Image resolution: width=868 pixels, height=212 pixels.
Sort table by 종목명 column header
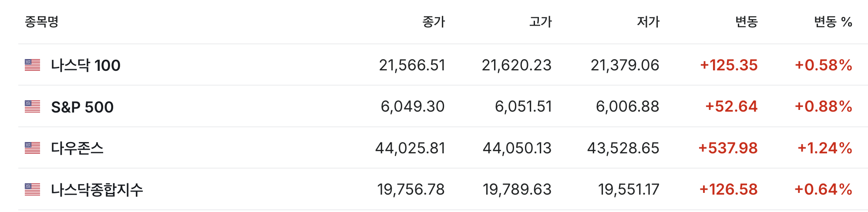41,21
